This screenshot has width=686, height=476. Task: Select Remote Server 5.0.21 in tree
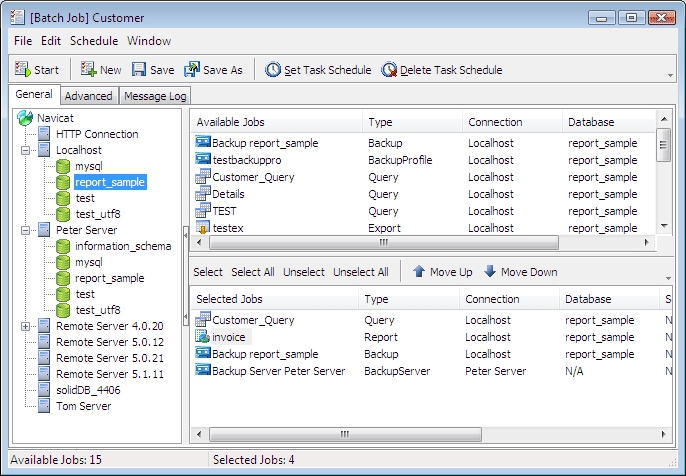[110, 358]
